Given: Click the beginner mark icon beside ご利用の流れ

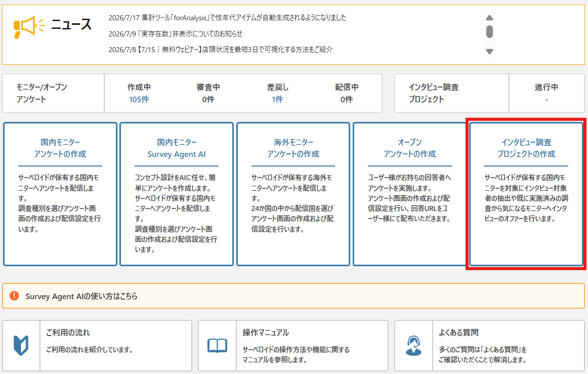Looking at the screenshot, I should point(21,346).
